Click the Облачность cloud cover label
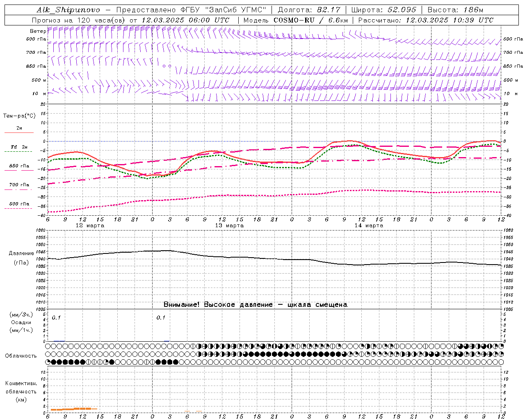525x420 pixels. point(21,356)
